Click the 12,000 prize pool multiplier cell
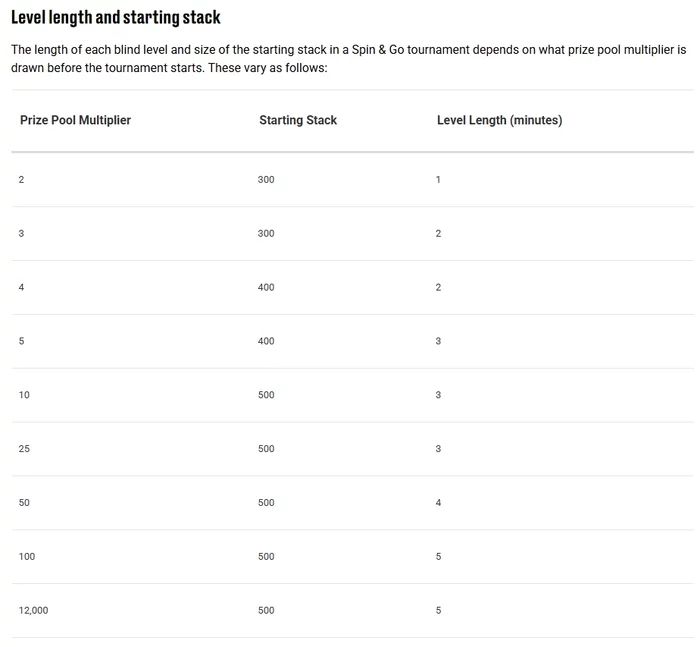 point(33,611)
